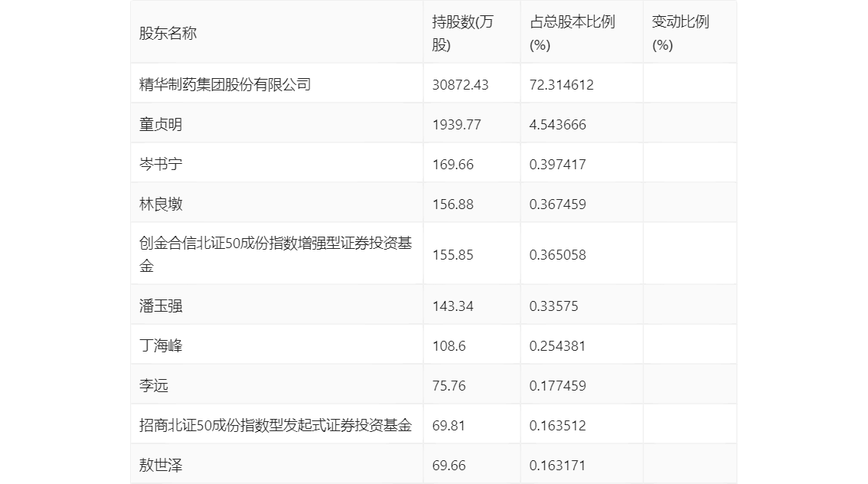Select the value 69.81
Image resolution: width=868 pixels, height=484 pixels.
(449, 426)
